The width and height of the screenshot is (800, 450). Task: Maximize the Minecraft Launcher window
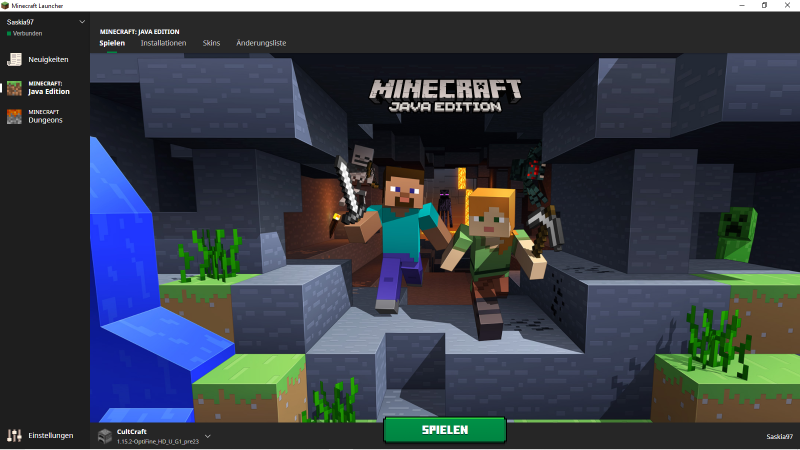[x=763, y=5]
